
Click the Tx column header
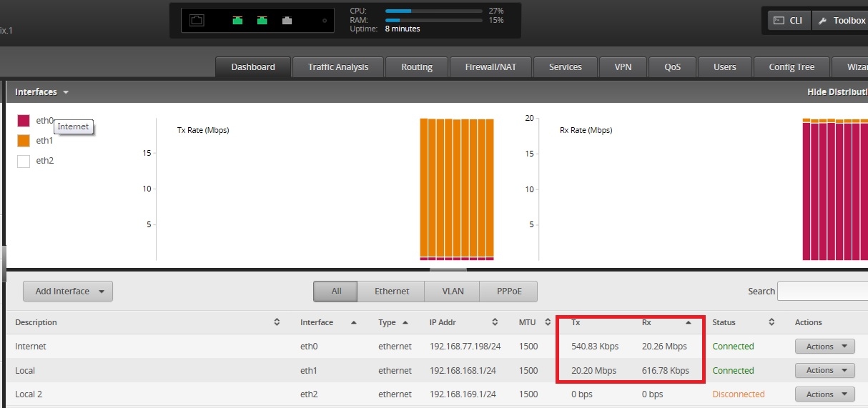pyautogui.click(x=576, y=322)
